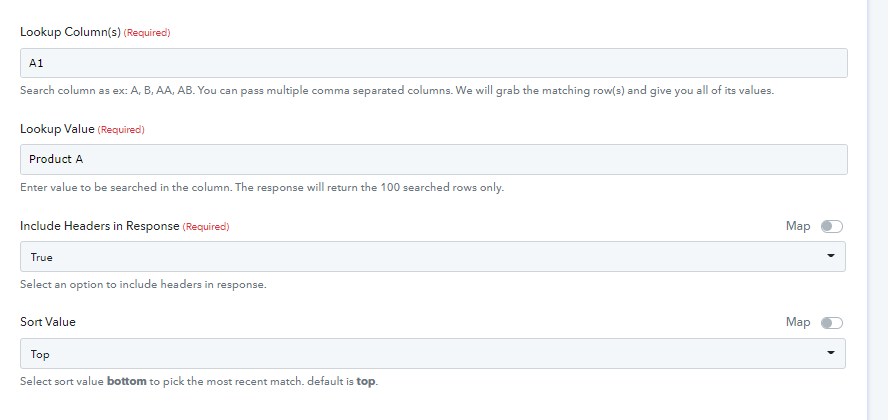Enable the Map toggle for Sort Value
The image size is (888, 420).
831,323
